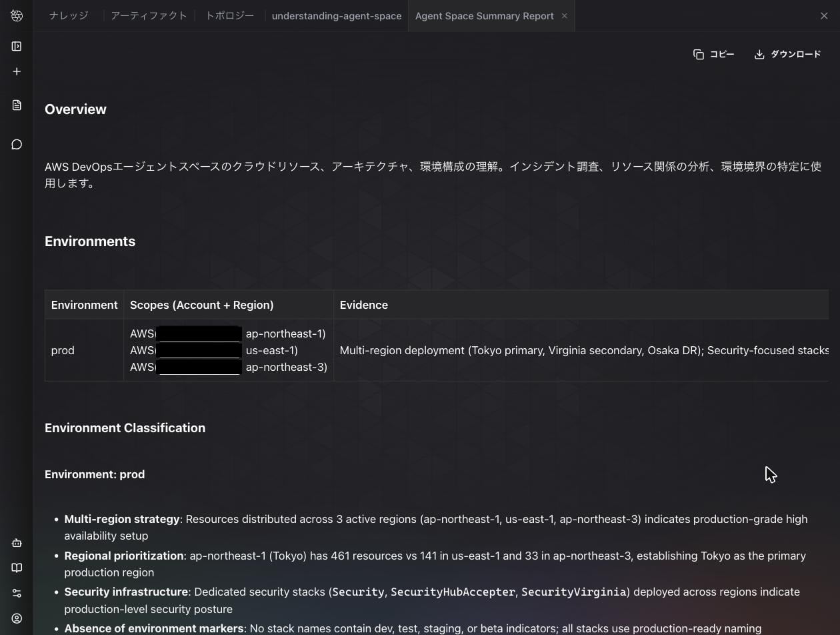Close the Agent Space Summary Report tab
Screen dimensions: 840x635
[x=564, y=16]
